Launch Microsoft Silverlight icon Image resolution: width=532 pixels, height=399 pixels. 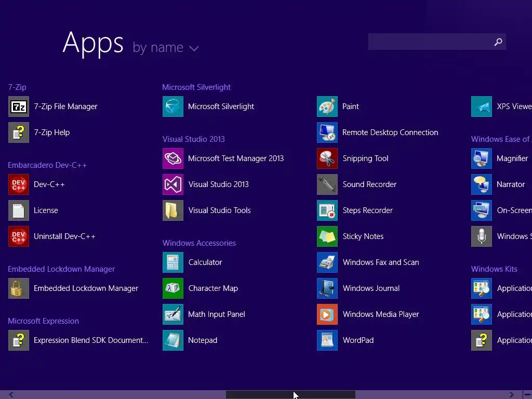tap(173, 107)
